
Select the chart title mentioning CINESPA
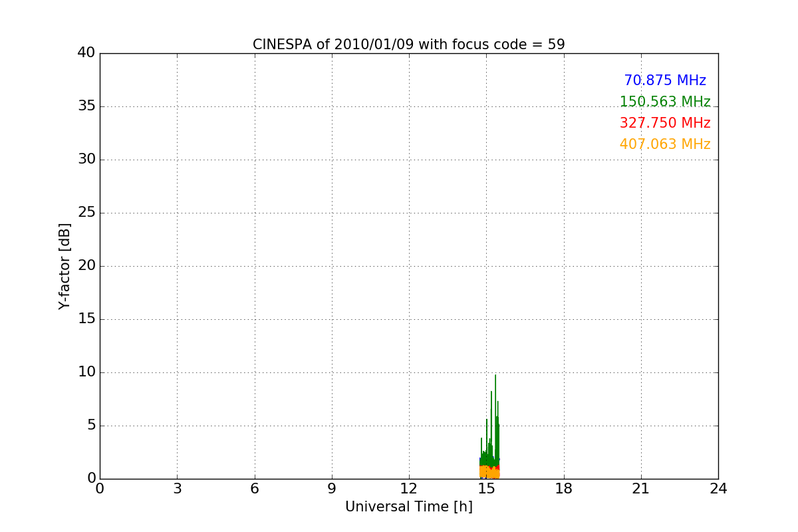(x=409, y=45)
